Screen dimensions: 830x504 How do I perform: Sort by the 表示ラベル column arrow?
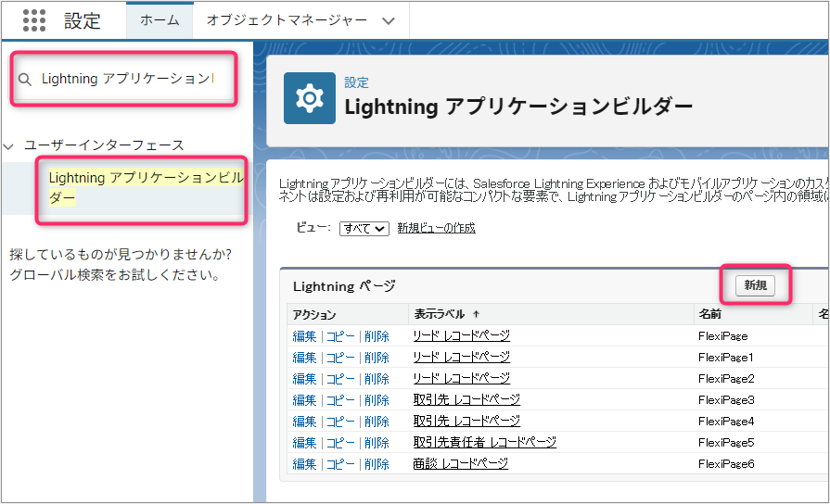pyautogui.click(x=477, y=315)
